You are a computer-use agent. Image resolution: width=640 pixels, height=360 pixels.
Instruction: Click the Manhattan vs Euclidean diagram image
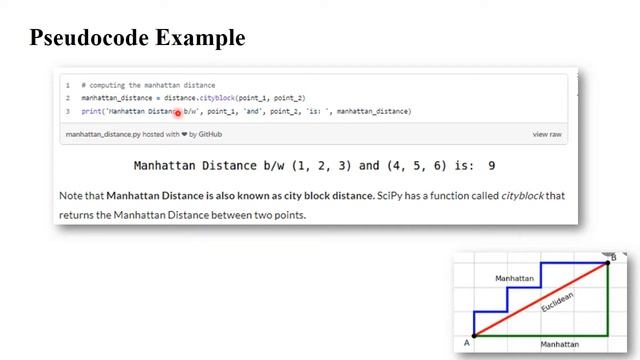(540, 302)
